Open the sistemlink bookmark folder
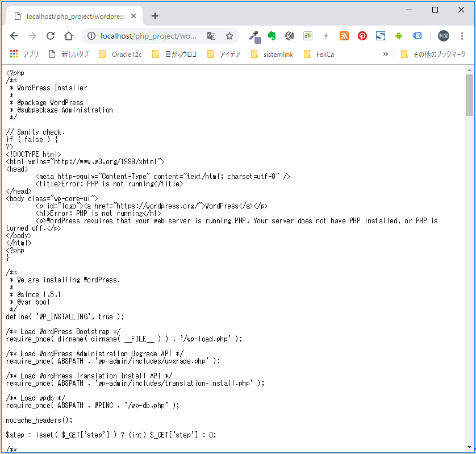Viewport: 476px width, 454px height. tap(272, 55)
